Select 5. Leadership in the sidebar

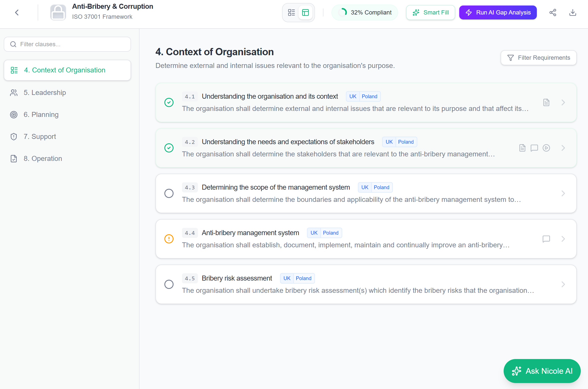[x=45, y=93]
